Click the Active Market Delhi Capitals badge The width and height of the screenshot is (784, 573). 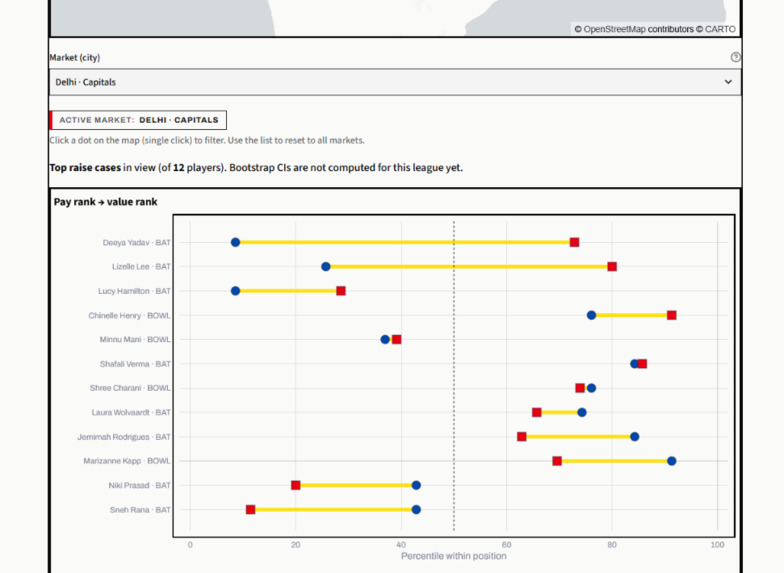[138, 120]
